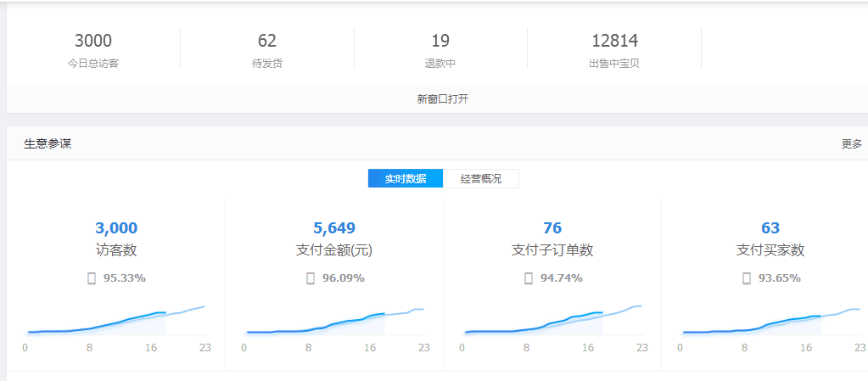The width and height of the screenshot is (868, 381).
Task: Open 退款中 count 19
Action: 440,41
